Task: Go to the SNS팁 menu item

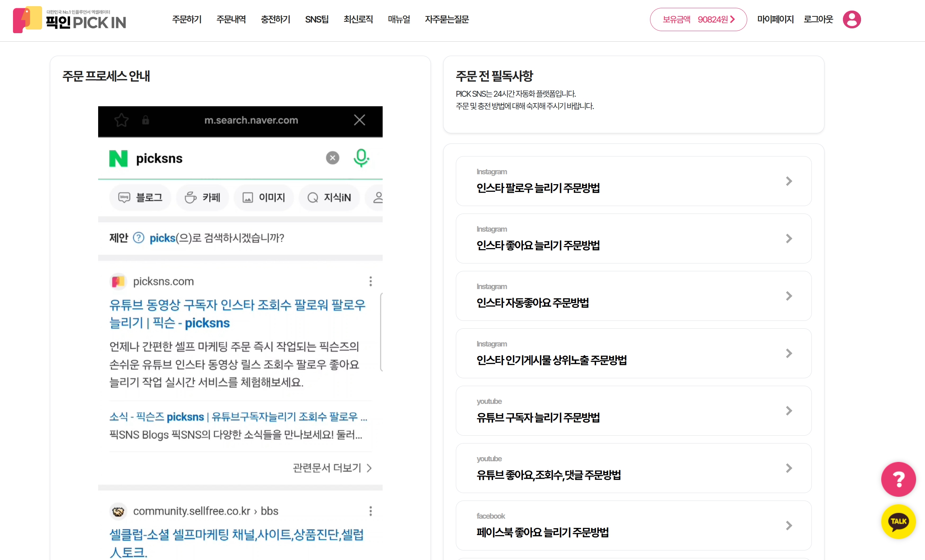Action: coord(316,19)
